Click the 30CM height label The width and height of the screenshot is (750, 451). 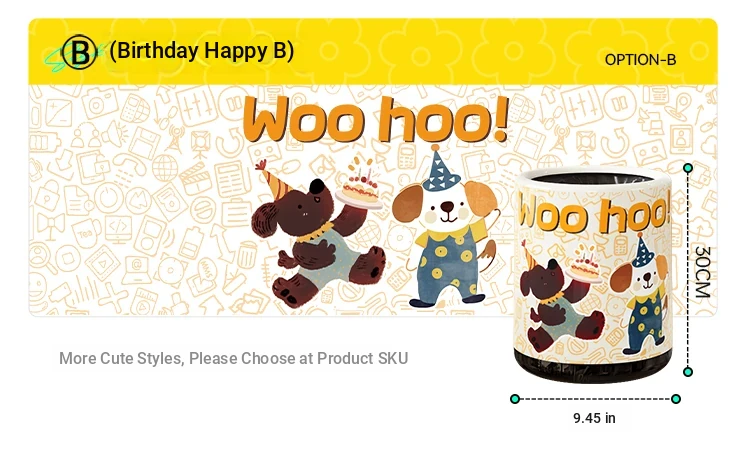pos(702,272)
